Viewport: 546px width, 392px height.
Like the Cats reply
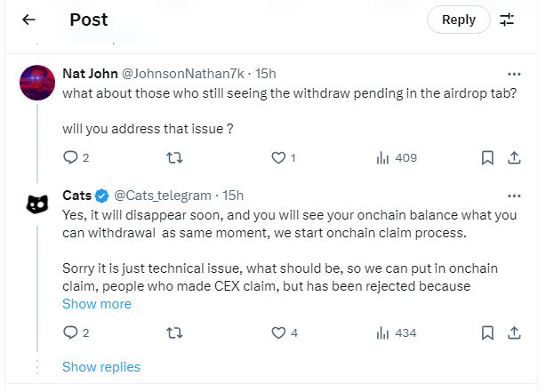click(278, 332)
